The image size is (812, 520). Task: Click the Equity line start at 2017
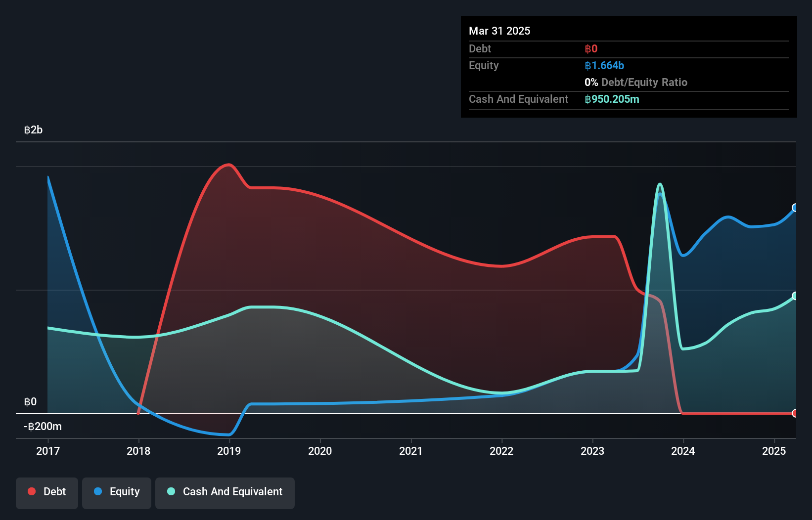[48, 177]
